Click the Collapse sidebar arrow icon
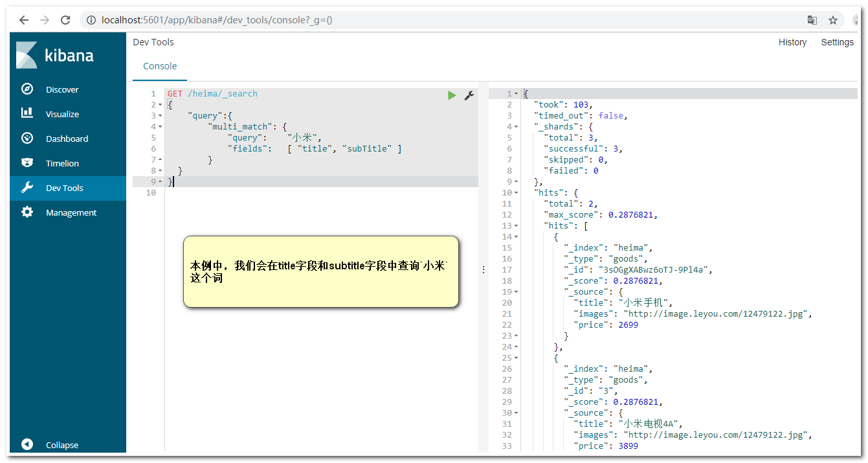Image resolution: width=868 pixels, height=463 pixels. pyautogui.click(x=27, y=444)
